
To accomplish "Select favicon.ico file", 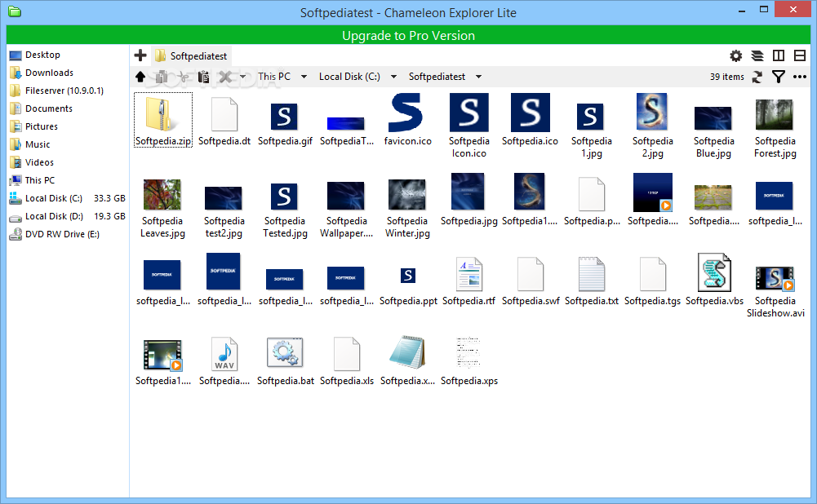I will [407, 120].
